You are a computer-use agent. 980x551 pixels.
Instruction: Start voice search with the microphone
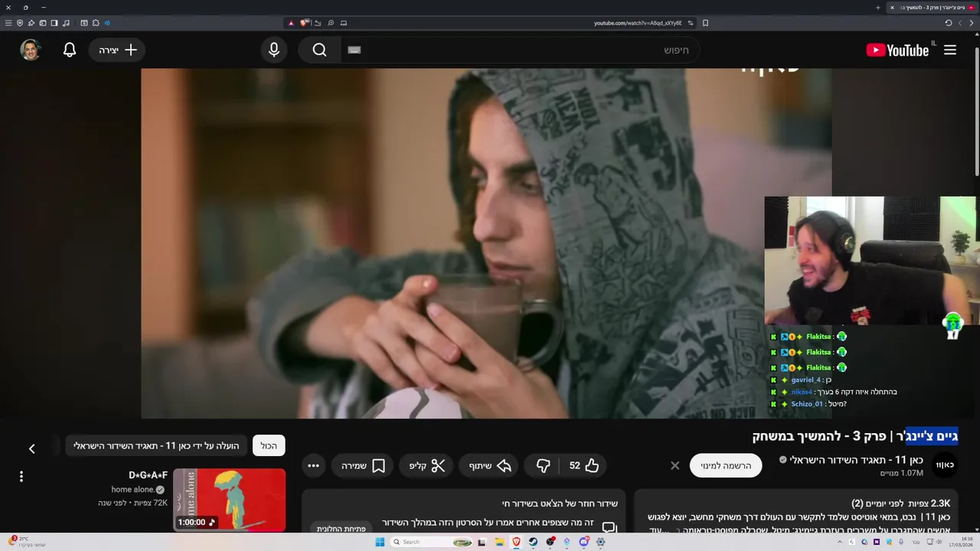pyautogui.click(x=274, y=50)
